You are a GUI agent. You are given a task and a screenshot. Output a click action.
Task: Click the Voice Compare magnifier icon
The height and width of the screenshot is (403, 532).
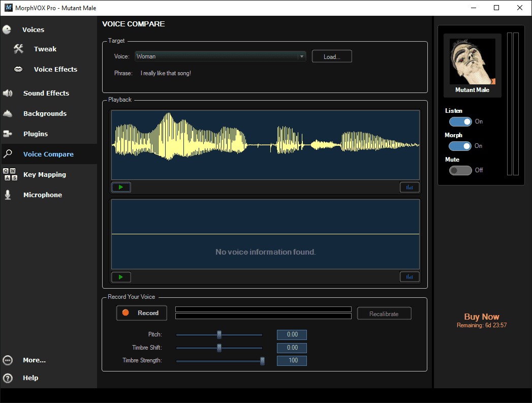tap(8, 154)
